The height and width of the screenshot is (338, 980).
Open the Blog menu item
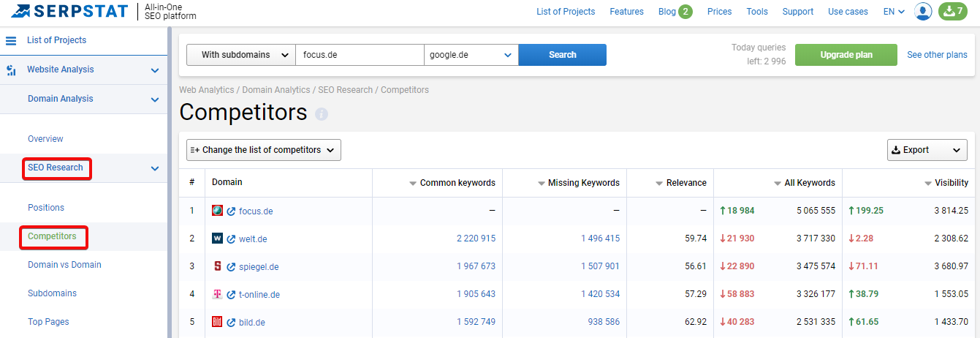[667, 12]
